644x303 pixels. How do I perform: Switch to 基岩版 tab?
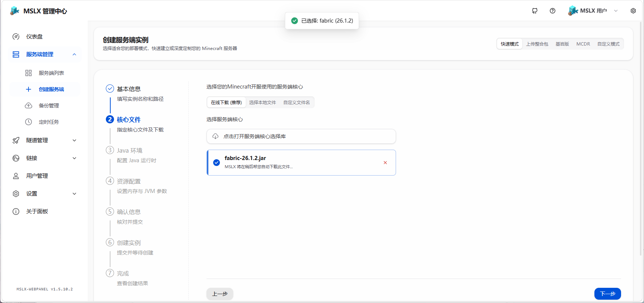click(562, 44)
